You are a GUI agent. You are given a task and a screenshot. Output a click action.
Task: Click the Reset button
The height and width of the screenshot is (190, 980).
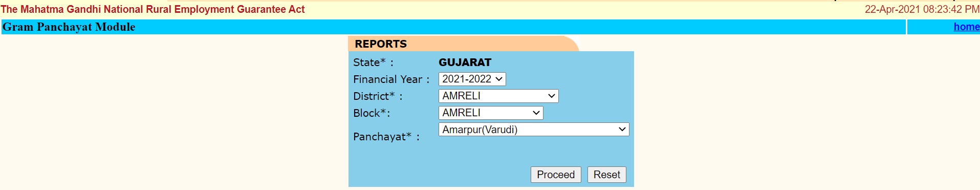(606, 175)
